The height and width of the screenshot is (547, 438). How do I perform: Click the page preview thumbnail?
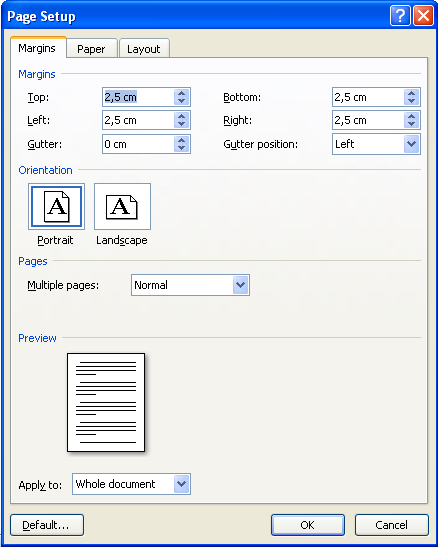point(106,402)
